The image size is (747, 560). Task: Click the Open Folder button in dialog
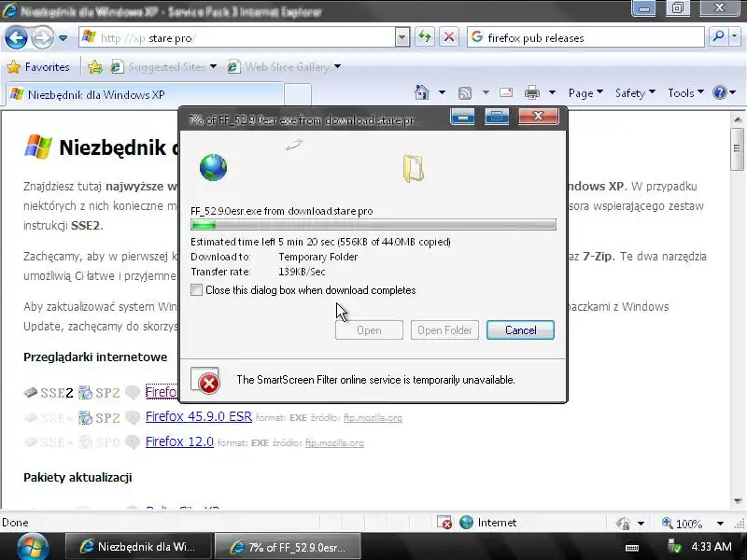pyautogui.click(x=444, y=330)
